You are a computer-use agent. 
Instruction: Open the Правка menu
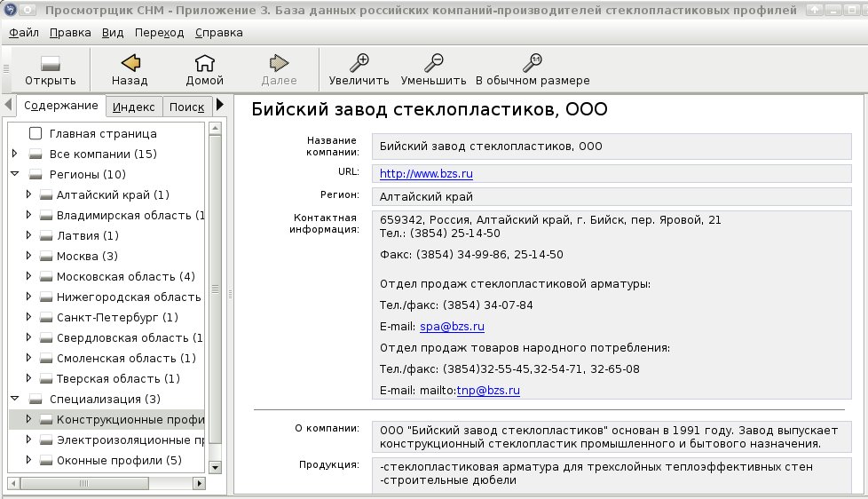70,33
